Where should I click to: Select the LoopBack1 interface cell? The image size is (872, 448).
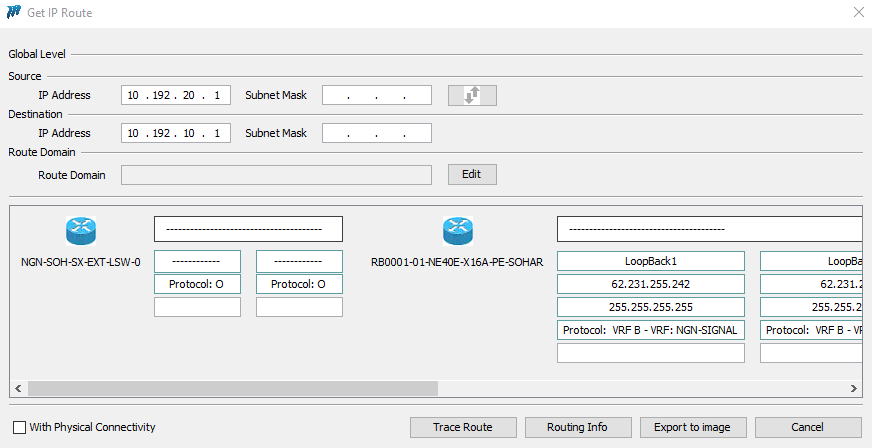click(650, 261)
